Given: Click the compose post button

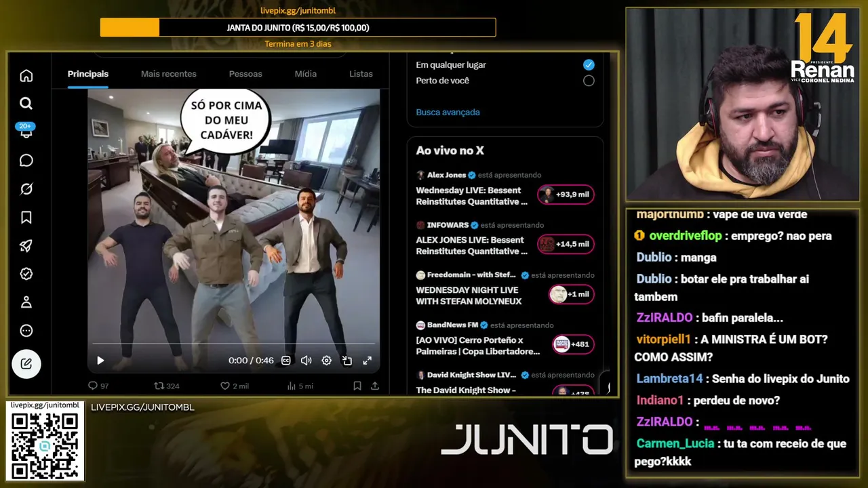Looking at the screenshot, I should pos(26,364).
